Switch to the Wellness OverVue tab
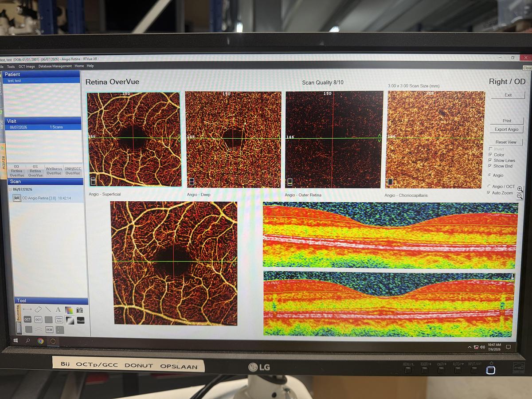Image resolution: width=532 pixels, height=399 pixels. pos(54,171)
